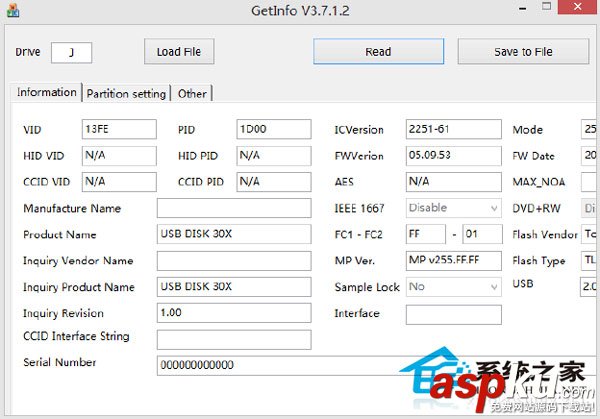The image size is (600, 419).
Task: Click the Save to File button
Action: coord(523,51)
